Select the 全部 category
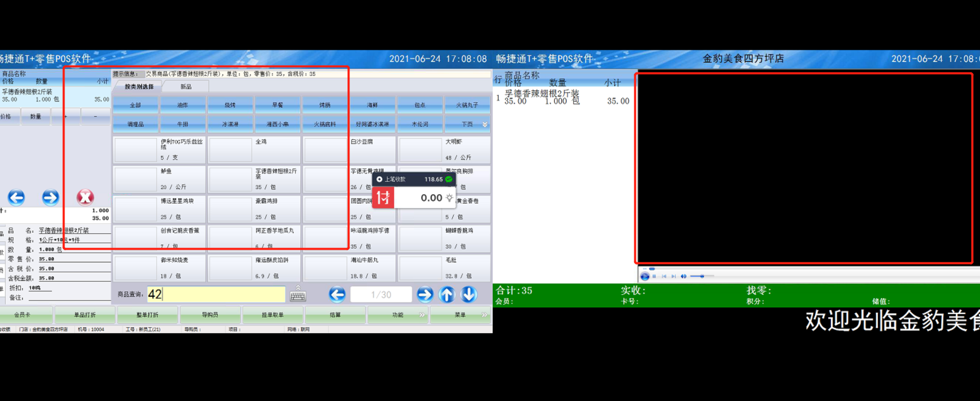 tap(135, 105)
